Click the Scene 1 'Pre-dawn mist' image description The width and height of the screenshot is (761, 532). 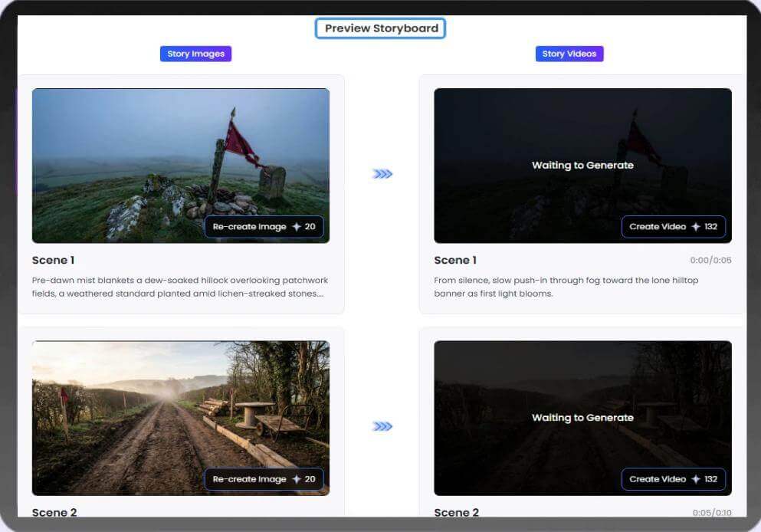click(180, 287)
